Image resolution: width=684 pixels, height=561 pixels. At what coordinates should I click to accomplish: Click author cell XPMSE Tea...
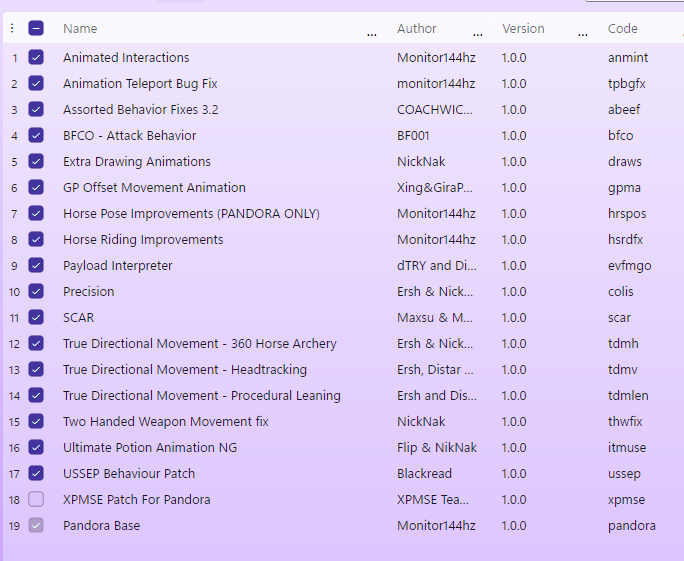pos(433,499)
